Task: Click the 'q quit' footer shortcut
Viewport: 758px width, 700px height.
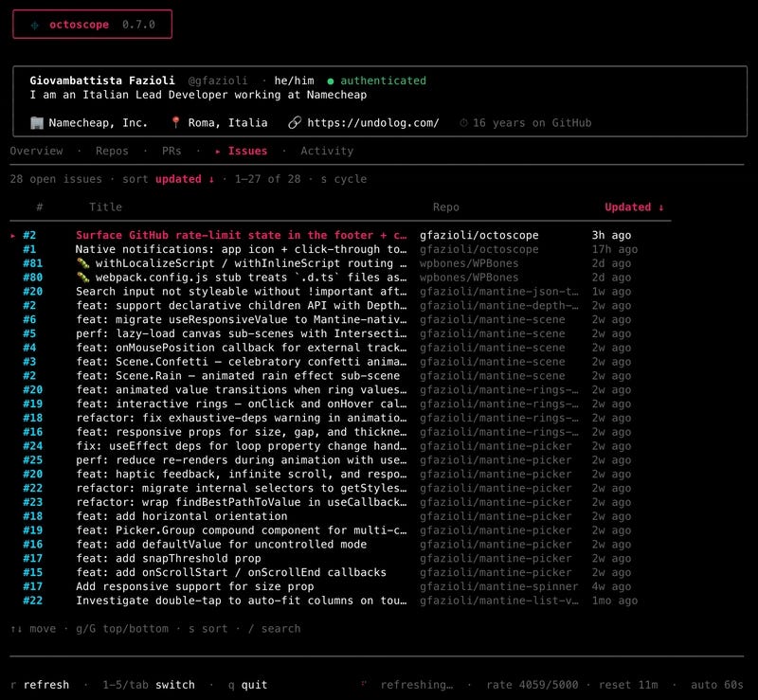Action: (x=247, y=685)
